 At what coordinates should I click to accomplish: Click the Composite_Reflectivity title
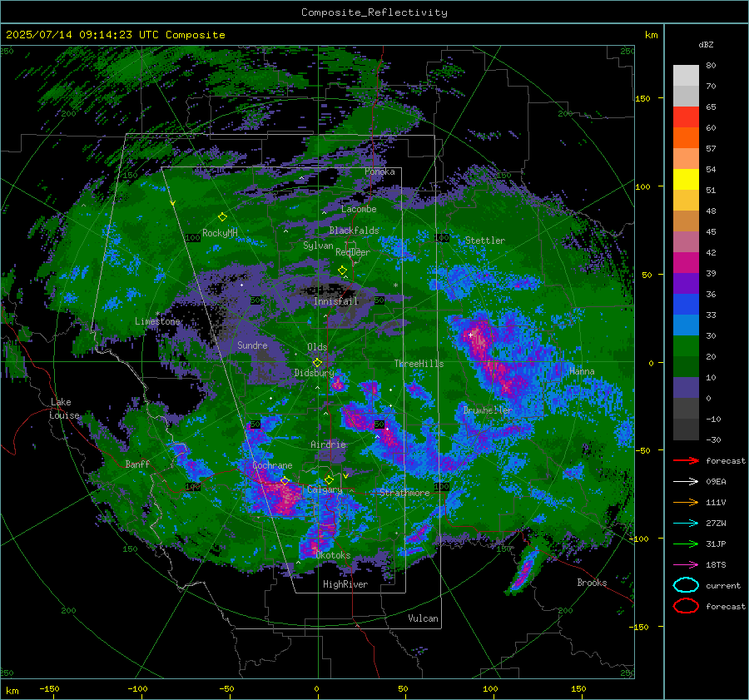374,12
